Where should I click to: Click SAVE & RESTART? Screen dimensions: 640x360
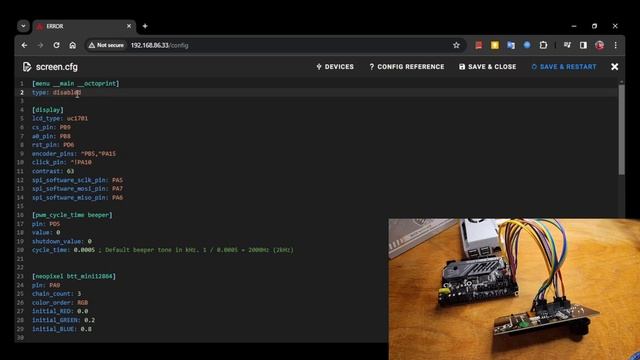click(x=564, y=67)
